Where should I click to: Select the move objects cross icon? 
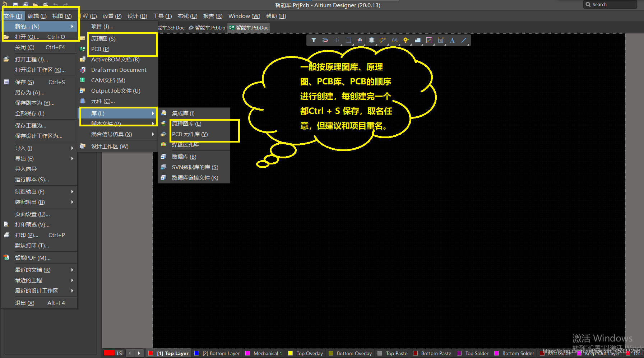337,40
